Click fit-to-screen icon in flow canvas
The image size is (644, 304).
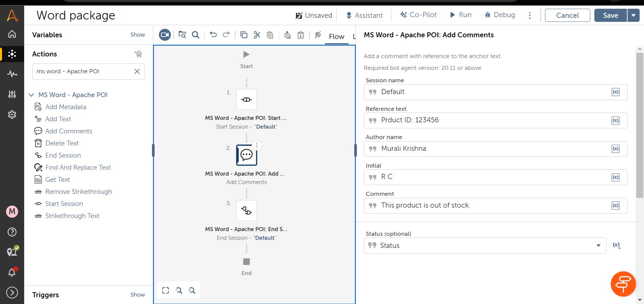coord(165,290)
